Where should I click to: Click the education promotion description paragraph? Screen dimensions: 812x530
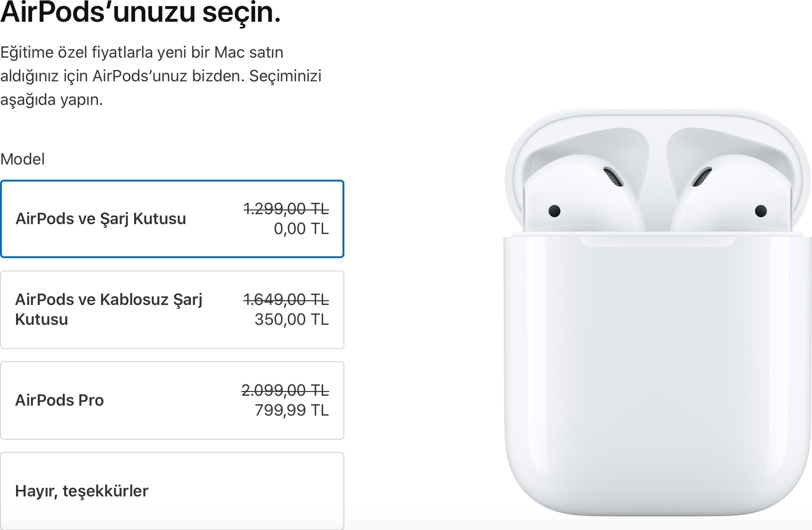(x=161, y=76)
